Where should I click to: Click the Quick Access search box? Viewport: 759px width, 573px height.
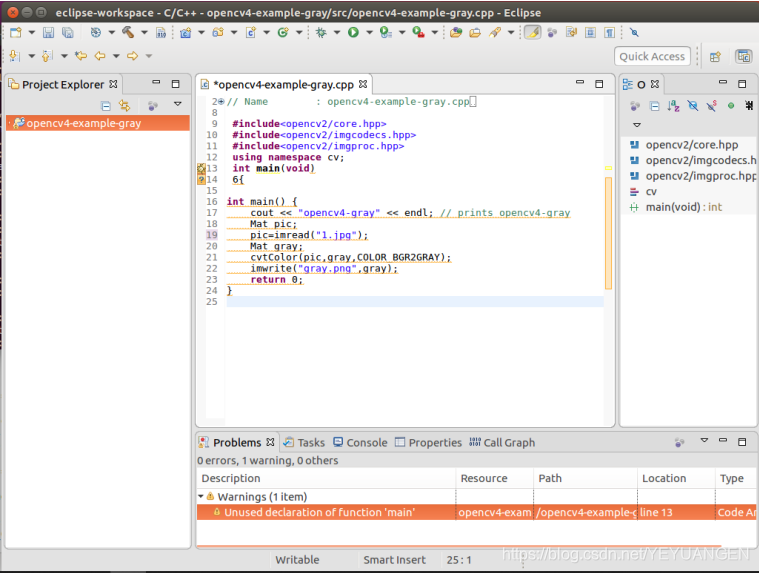pyautogui.click(x=652, y=57)
